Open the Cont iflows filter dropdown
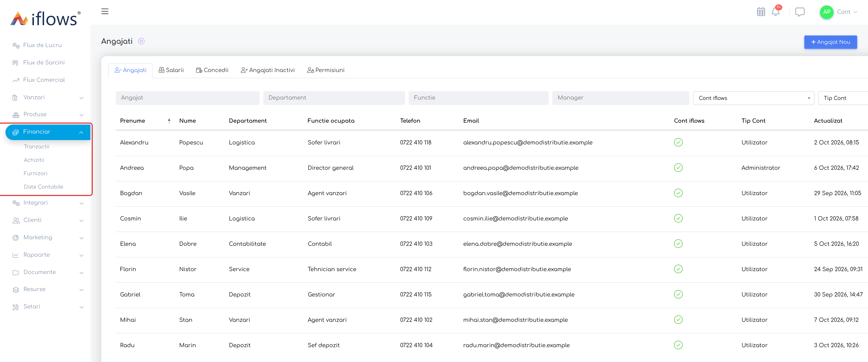The height and width of the screenshot is (362, 868). pos(753,98)
